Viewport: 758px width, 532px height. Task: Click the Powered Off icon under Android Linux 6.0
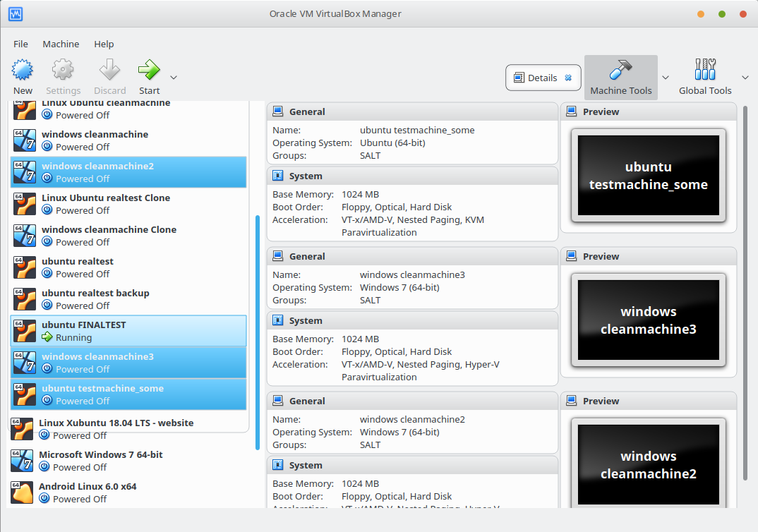[x=44, y=498]
